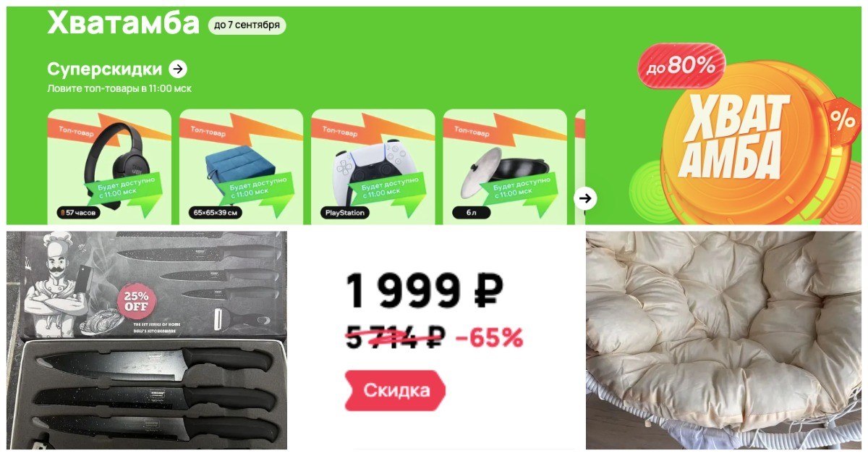Open the 6 л cauldron product card

point(504,166)
